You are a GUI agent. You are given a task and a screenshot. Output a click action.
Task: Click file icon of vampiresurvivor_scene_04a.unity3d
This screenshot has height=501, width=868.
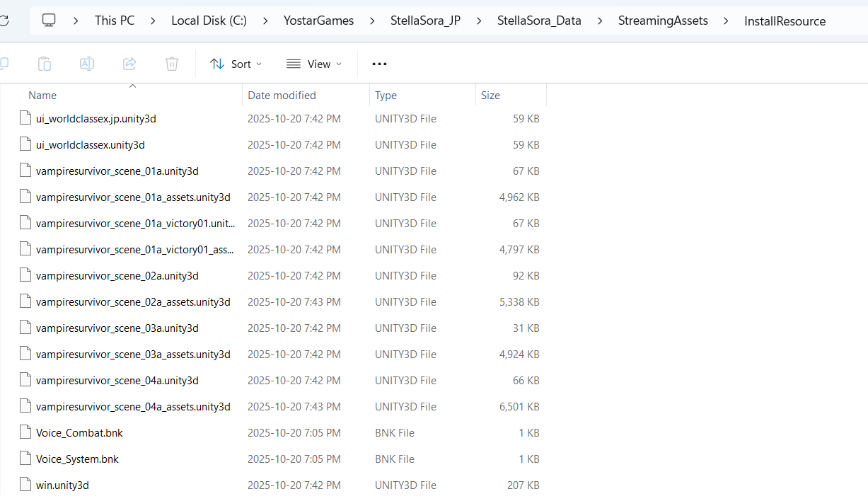pos(25,380)
